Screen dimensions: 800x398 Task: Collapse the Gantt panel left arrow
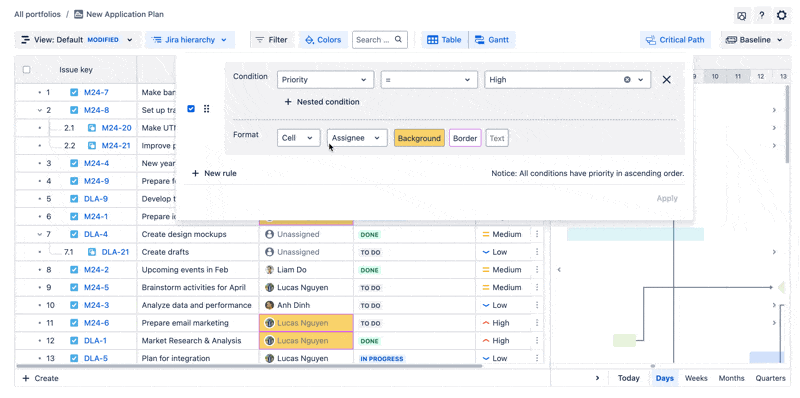(559, 269)
